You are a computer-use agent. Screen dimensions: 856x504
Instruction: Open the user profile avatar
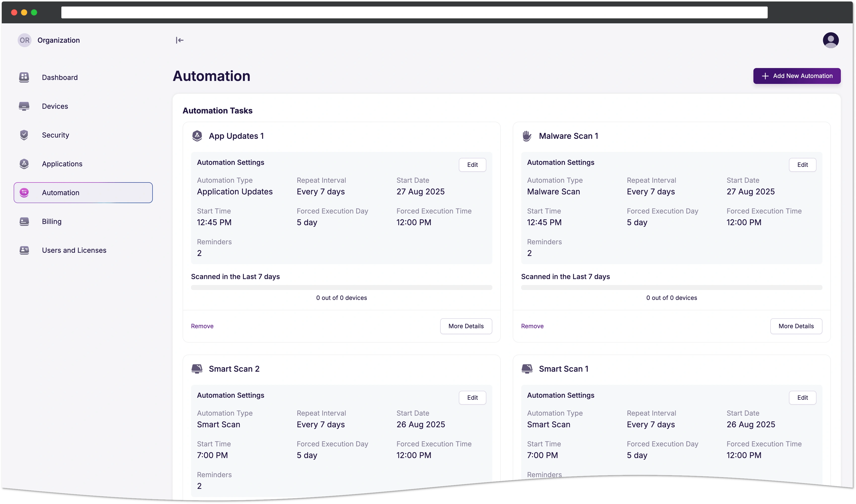pos(830,40)
